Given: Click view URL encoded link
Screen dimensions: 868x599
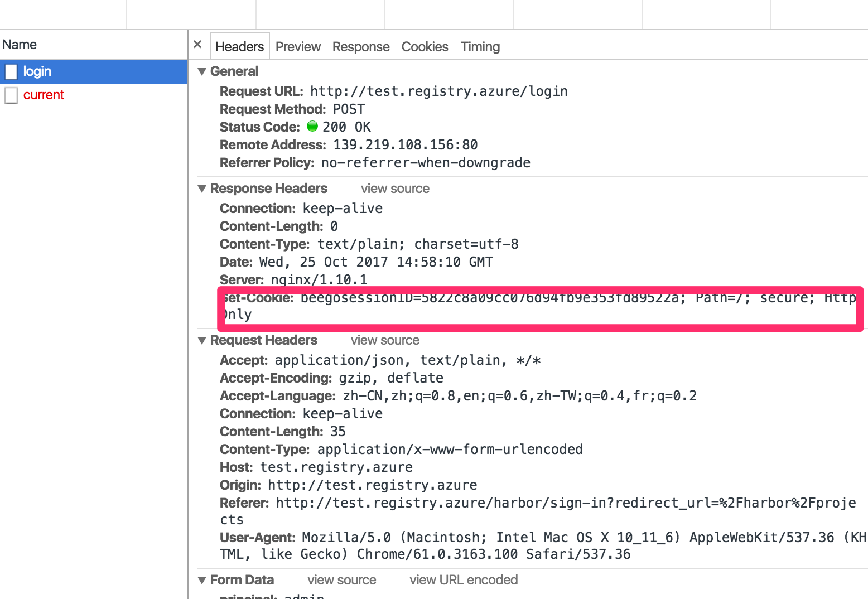Looking at the screenshot, I should coord(464,580).
